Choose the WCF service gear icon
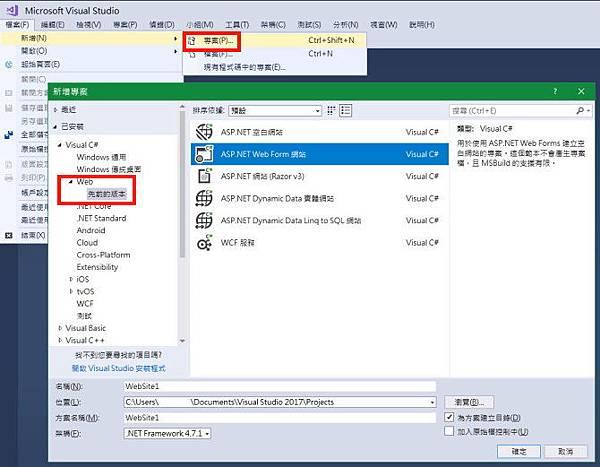Screen dimensions: 600x467 coord(204,242)
